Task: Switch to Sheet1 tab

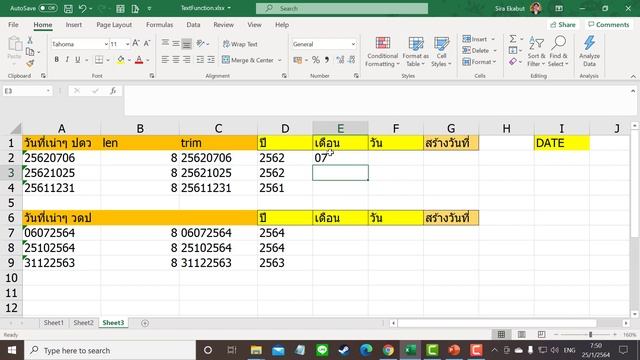Action: pyautogui.click(x=53, y=323)
